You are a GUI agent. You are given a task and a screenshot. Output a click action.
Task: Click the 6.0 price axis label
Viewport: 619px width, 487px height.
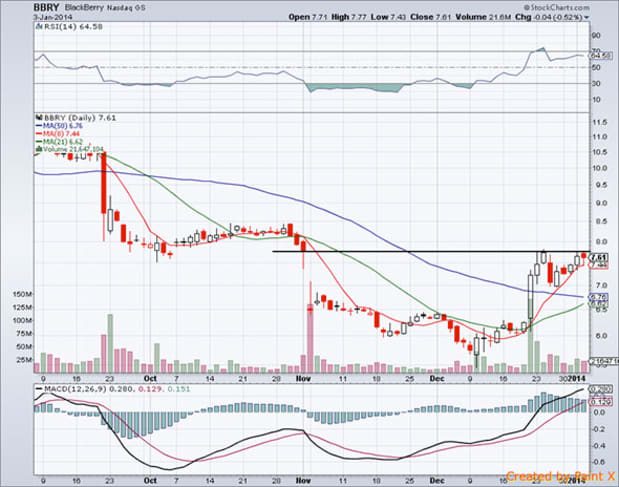pyautogui.click(x=599, y=335)
